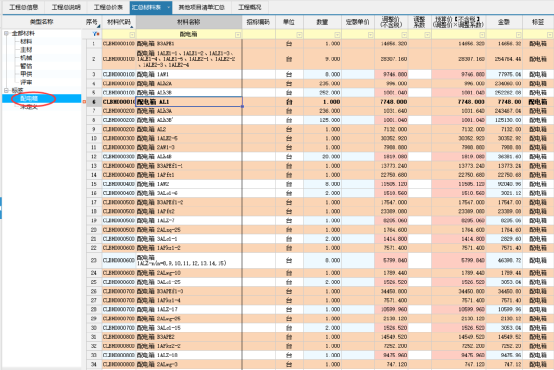Select 主材 in the type tree

26,49
